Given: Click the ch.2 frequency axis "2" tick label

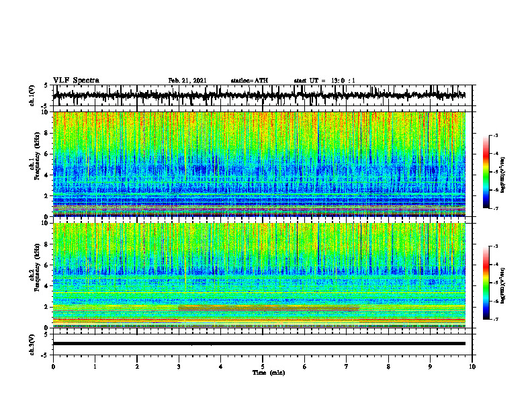Looking at the screenshot, I should point(47,307).
